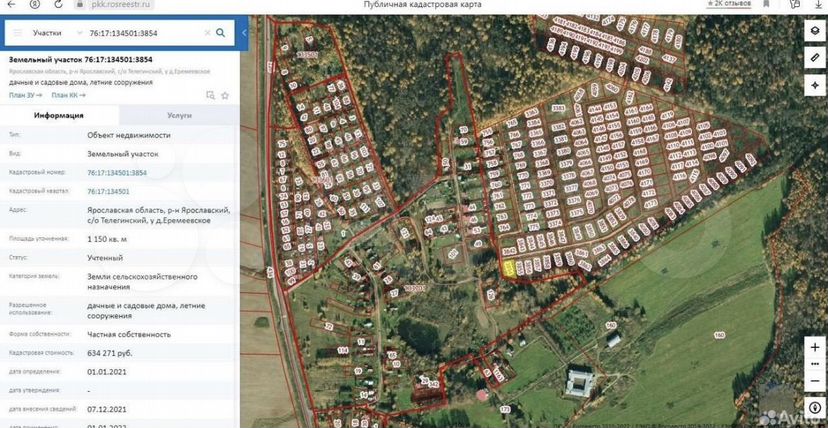Open the map layers panel

814,31
